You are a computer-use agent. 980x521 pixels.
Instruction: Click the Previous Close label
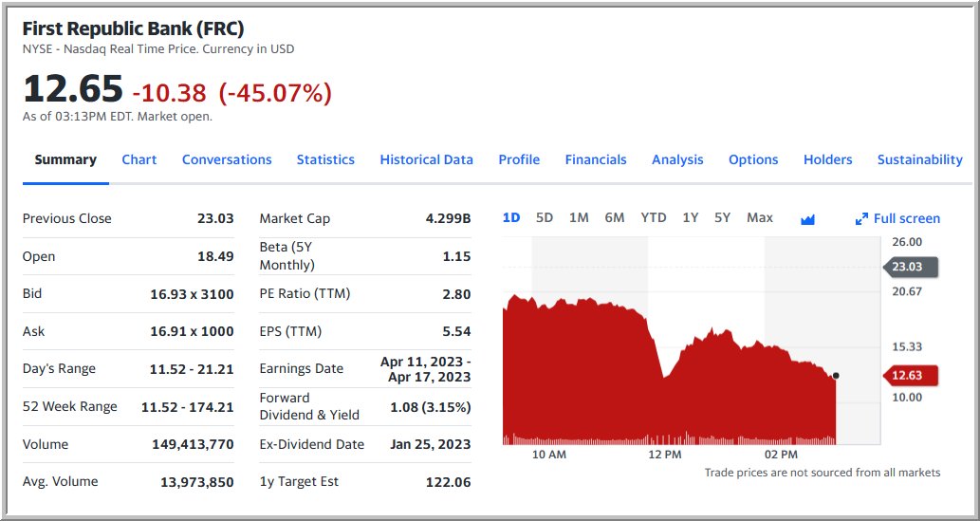(x=66, y=218)
